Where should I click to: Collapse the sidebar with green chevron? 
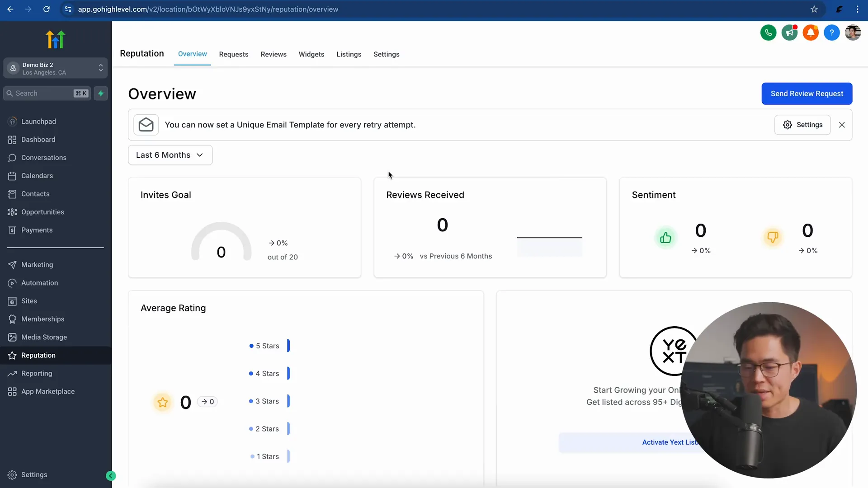tap(111, 475)
